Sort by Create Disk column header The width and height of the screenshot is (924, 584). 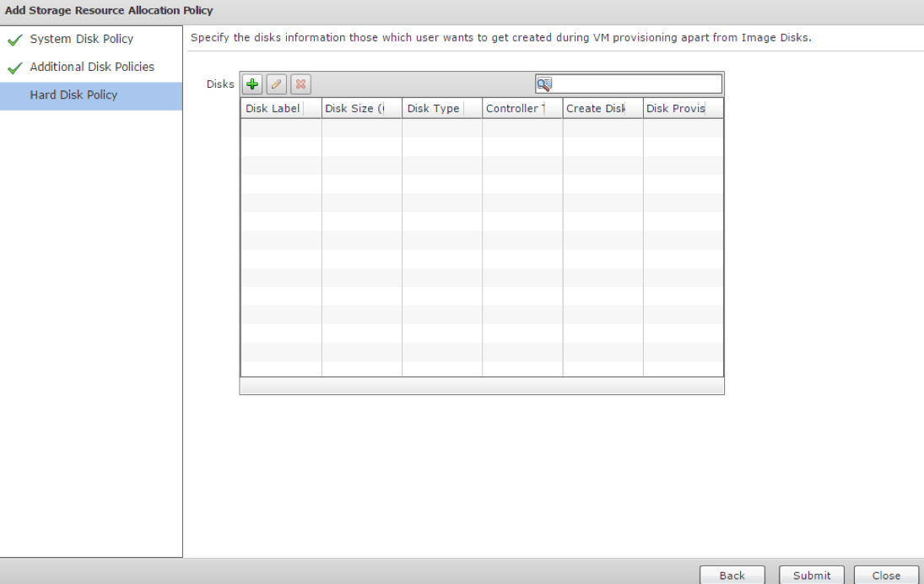pos(602,108)
